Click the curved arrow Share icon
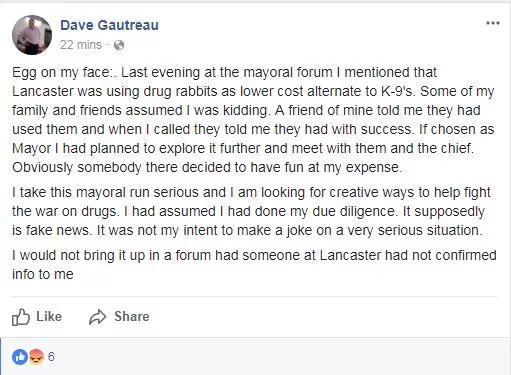 [x=97, y=317]
